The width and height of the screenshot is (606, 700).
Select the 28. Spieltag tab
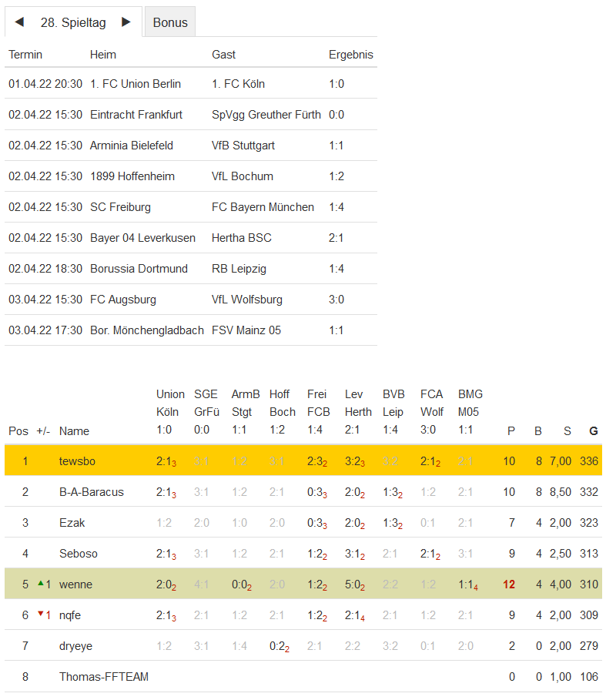tap(73, 22)
